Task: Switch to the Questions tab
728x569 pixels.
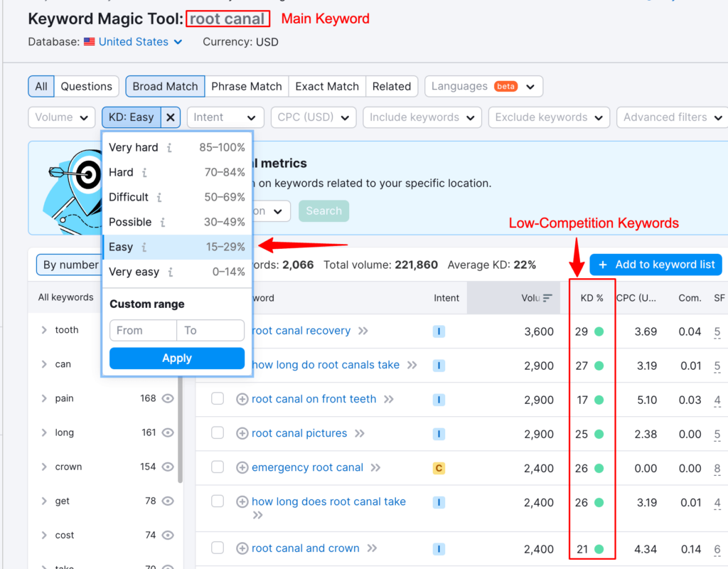Action: (86, 86)
